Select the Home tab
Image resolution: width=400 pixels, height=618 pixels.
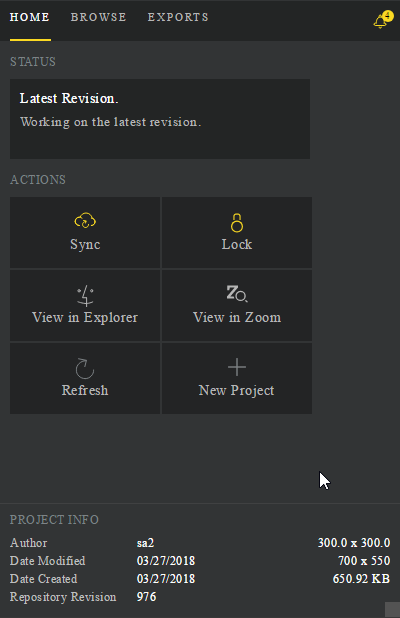(30, 17)
